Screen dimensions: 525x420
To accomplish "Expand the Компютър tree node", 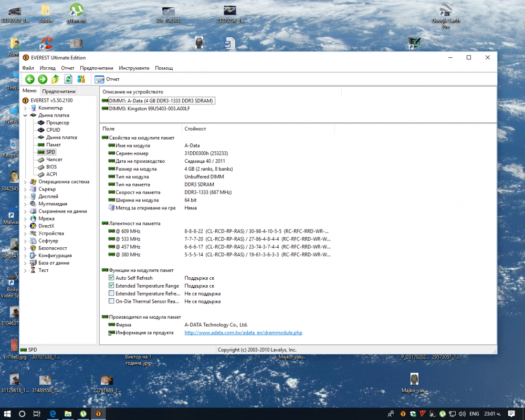I will (x=25, y=108).
